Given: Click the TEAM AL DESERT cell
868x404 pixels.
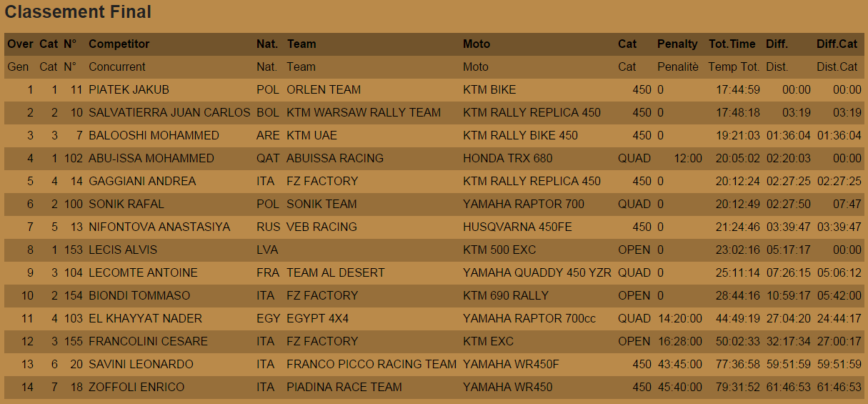Looking at the screenshot, I should pos(335,272).
